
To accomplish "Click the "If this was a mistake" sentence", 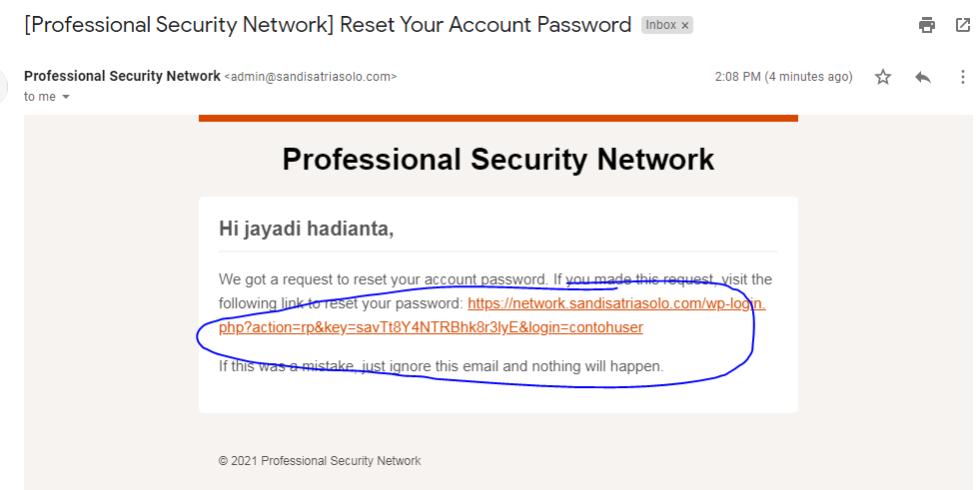I will [x=441, y=366].
